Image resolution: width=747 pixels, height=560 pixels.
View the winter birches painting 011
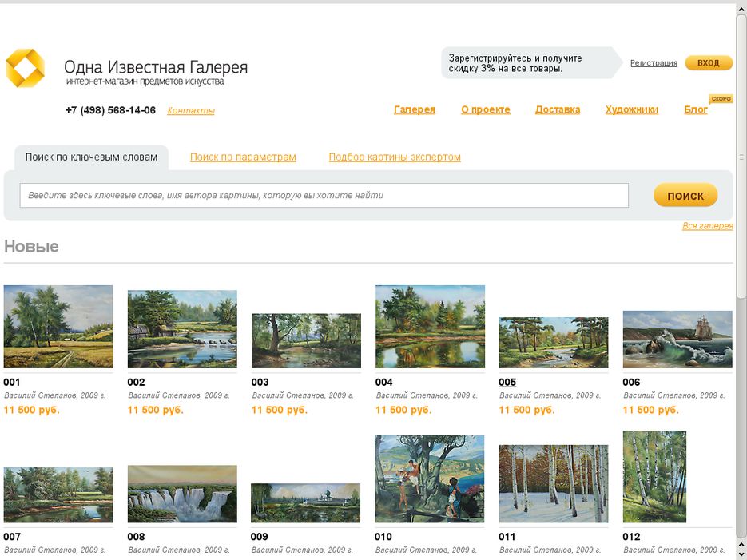(x=553, y=483)
